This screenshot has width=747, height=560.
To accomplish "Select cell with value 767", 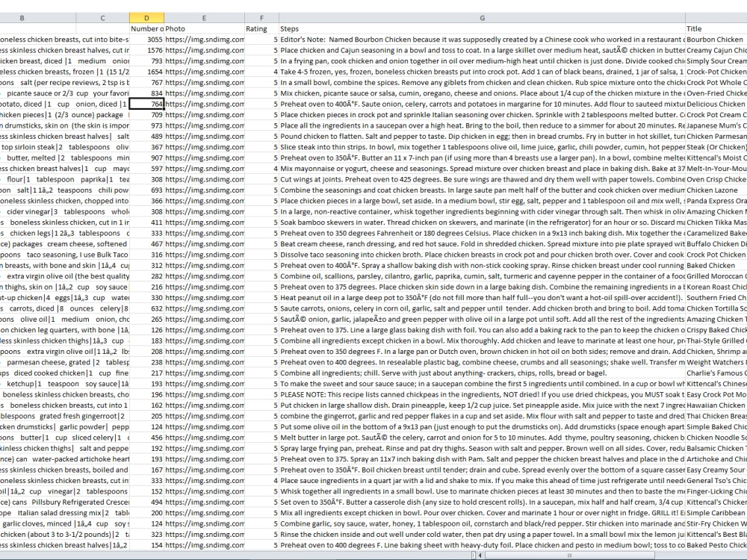I will point(146,82).
